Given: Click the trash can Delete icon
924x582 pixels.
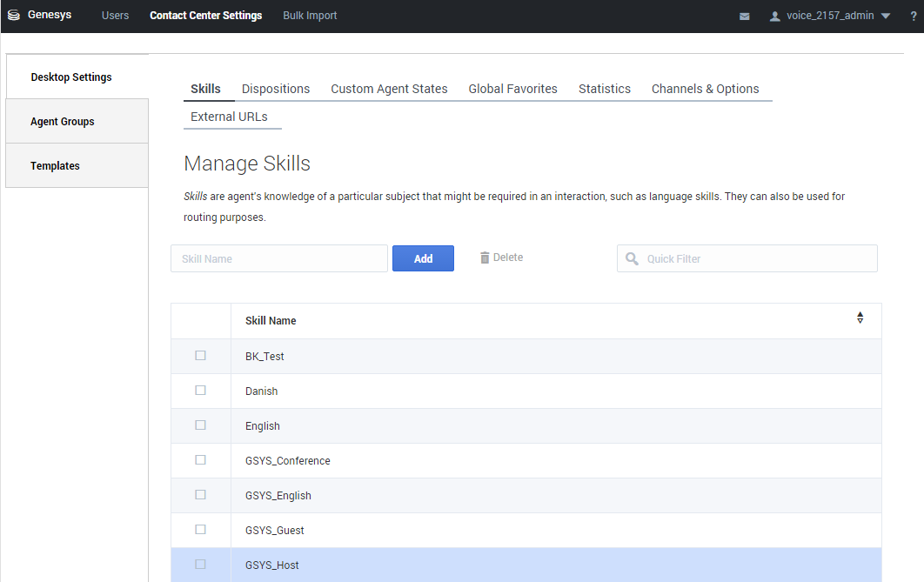Looking at the screenshot, I should pos(485,258).
